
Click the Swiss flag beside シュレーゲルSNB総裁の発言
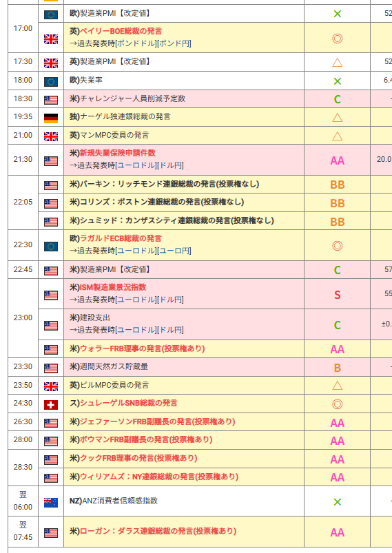(51, 405)
